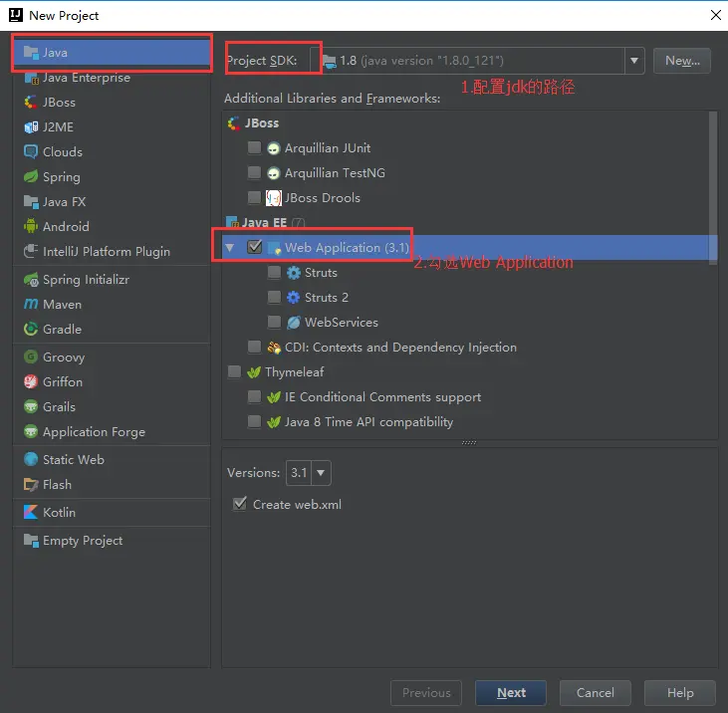Check the CDI Contexts and Dependency Injection box

pyautogui.click(x=254, y=347)
